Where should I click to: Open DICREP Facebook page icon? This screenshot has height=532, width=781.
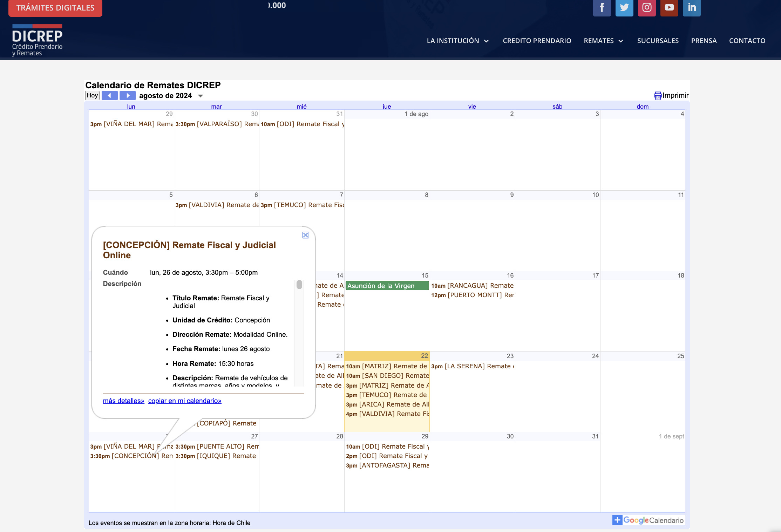[x=602, y=7]
